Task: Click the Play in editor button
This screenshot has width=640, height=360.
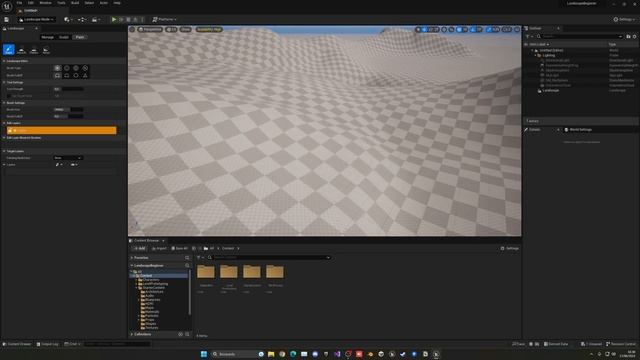Action: tap(114, 19)
